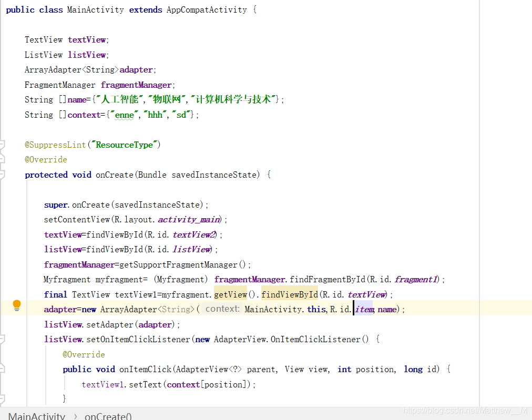Click the @Override annotation above onCreate

(x=46, y=159)
